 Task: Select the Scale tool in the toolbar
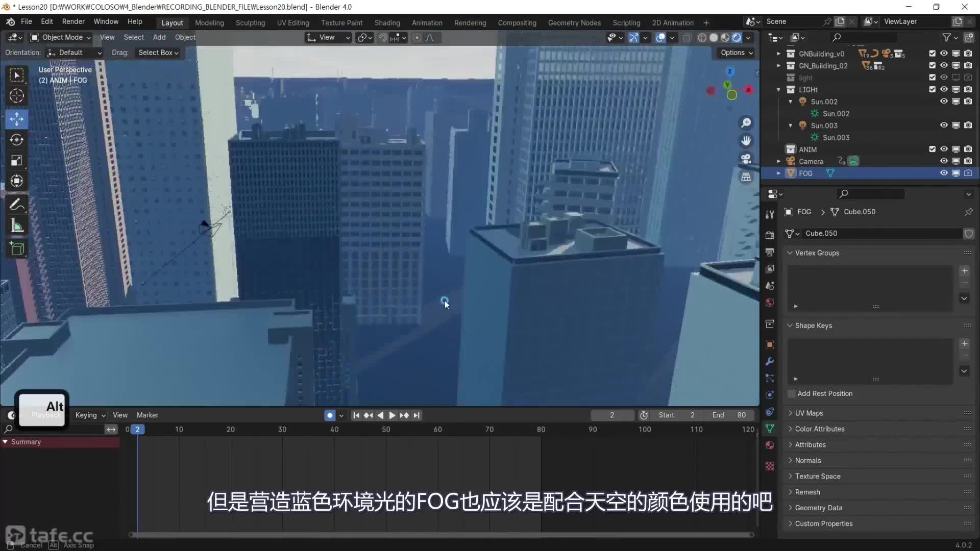point(16,161)
